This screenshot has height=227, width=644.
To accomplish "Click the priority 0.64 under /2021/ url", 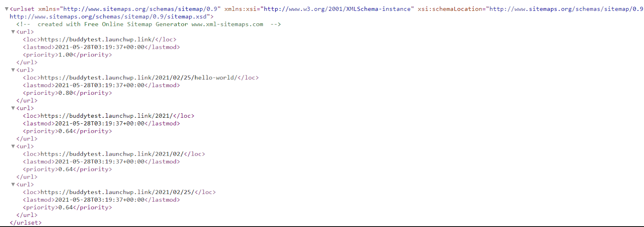I will point(66,131).
